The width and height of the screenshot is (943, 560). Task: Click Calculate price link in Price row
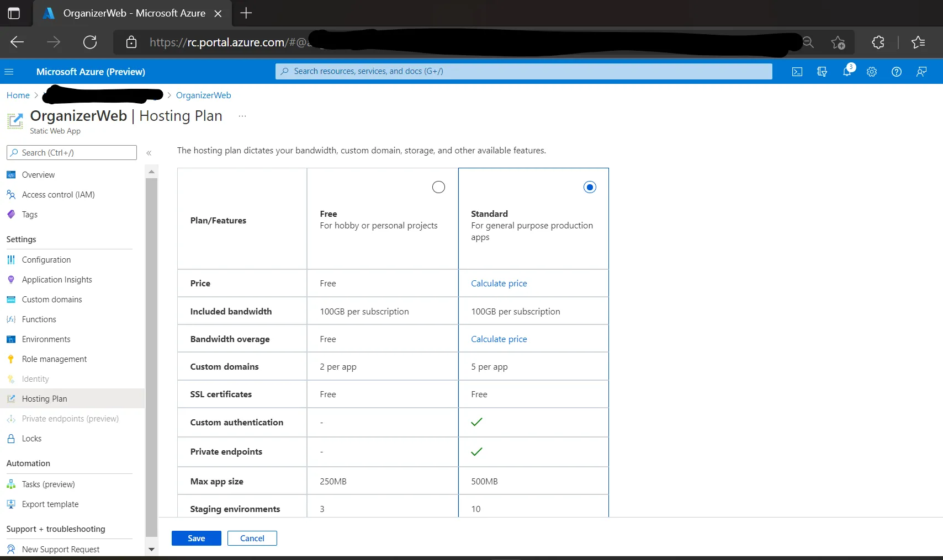tap(499, 283)
